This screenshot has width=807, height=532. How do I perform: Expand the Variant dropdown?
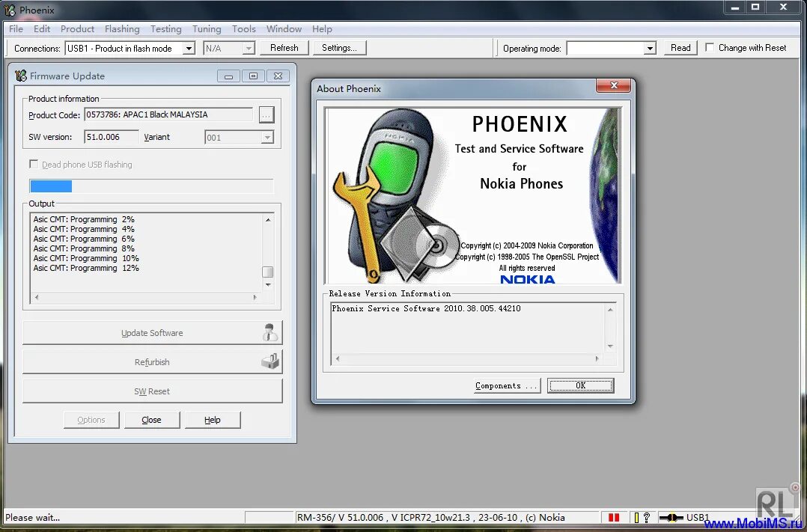[267, 138]
